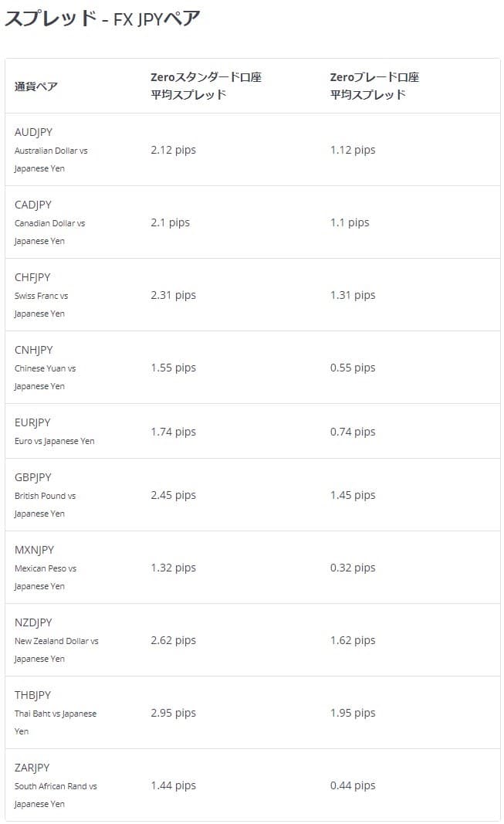
Task: Click the 2.95 pips THBJPY standard spread
Action: pyautogui.click(x=174, y=713)
